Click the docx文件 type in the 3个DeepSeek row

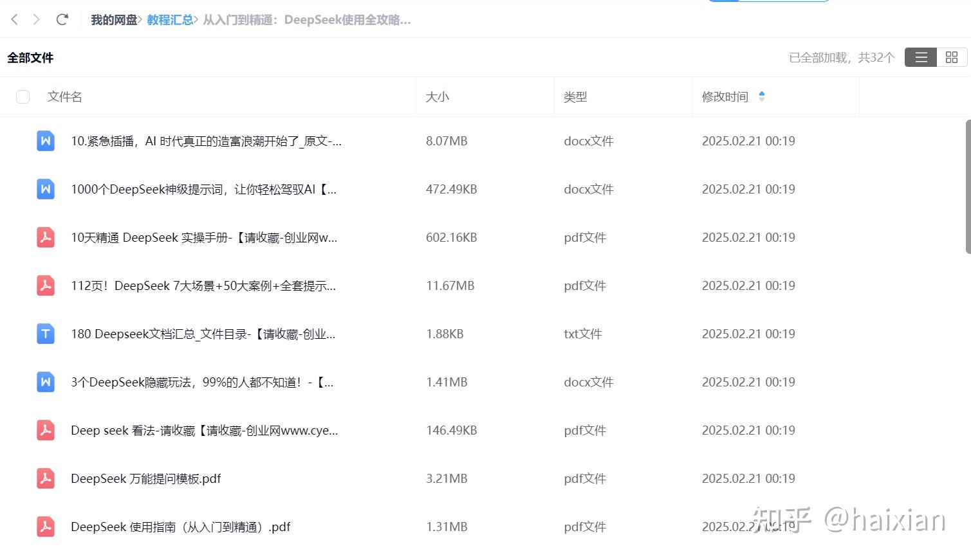pyautogui.click(x=589, y=382)
